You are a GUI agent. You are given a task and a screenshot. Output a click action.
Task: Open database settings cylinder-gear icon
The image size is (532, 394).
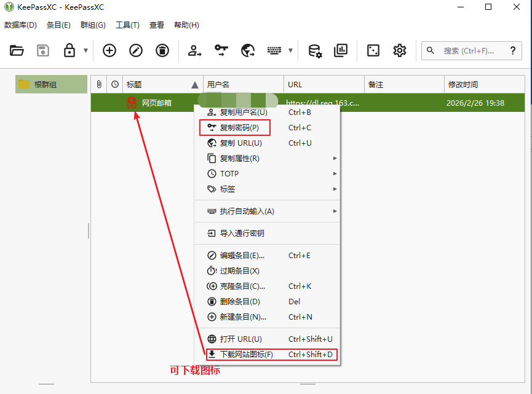[x=315, y=51]
